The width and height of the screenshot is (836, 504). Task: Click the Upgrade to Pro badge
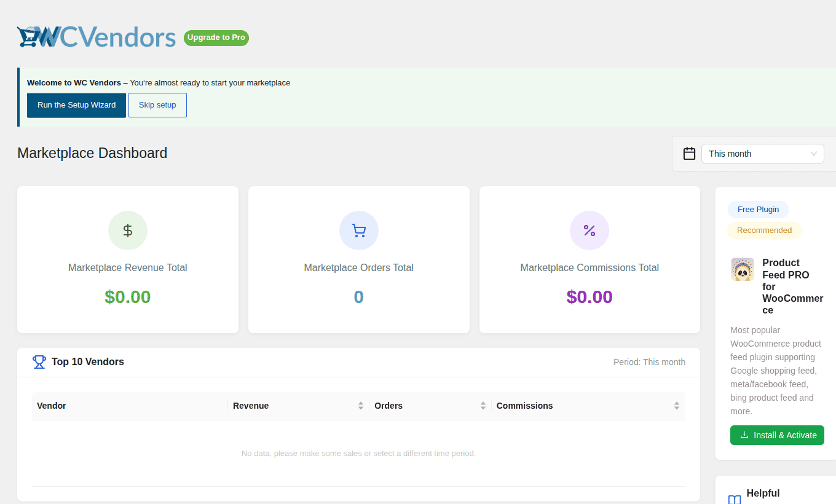(x=216, y=37)
